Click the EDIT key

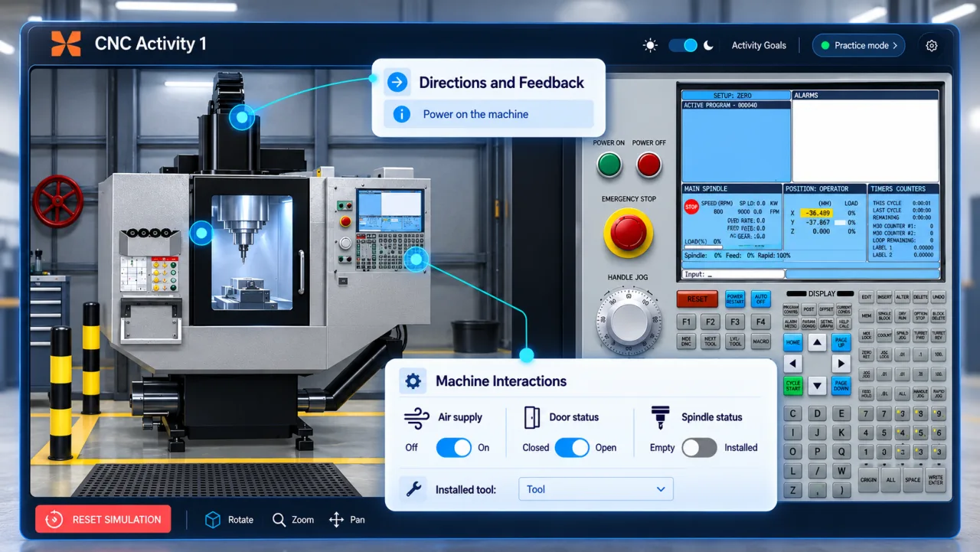tap(867, 296)
